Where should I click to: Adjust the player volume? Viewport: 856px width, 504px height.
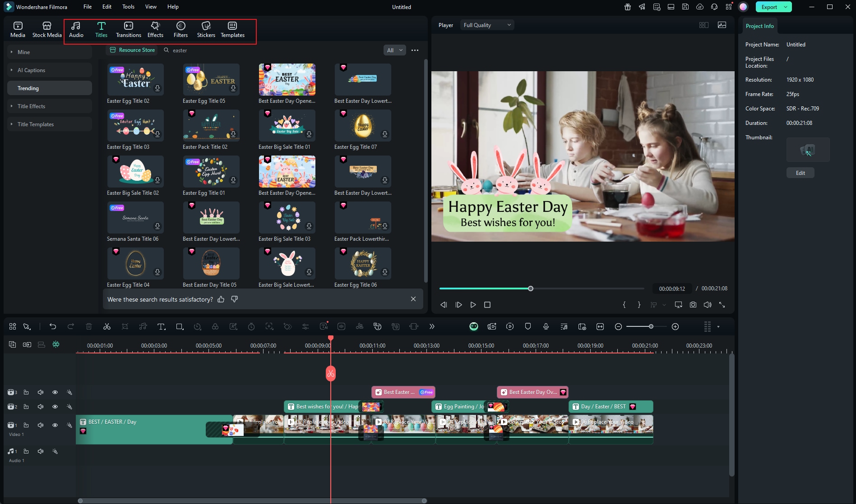point(708,305)
